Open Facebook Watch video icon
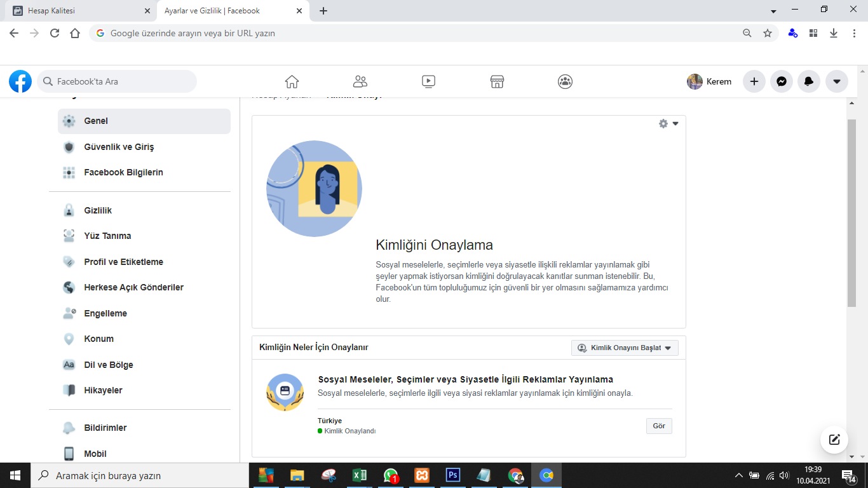Screen dimensions: 868x488 (428, 81)
